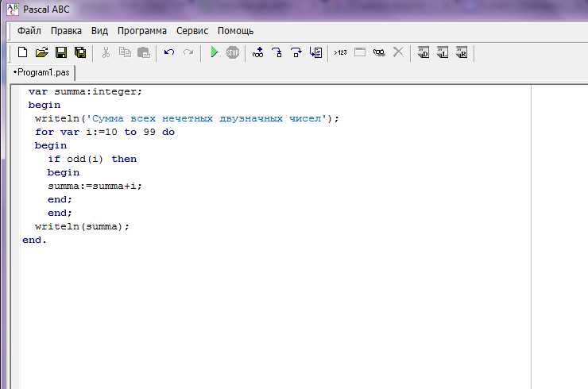Save the program with the floppy disk icon
This screenshot has width=588, height=389.
point(61,52)
